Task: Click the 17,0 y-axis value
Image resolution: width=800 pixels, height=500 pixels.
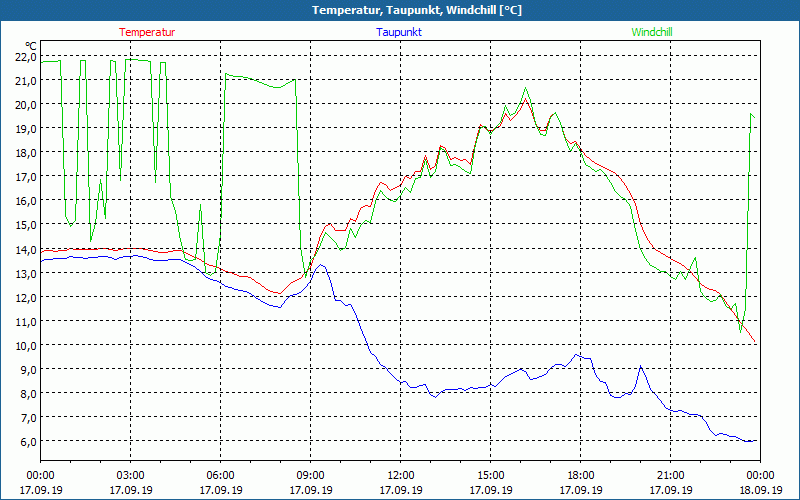Action: [x=26, y=177]
